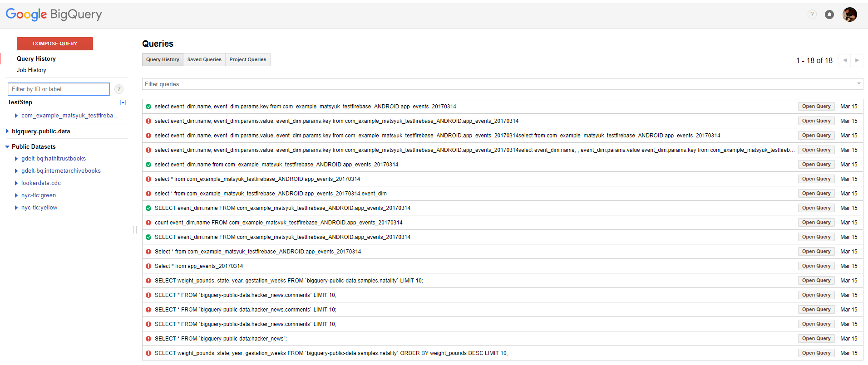Collapse the Public Datasets section
Screen dimensions: 868x365
pos(7,147)
